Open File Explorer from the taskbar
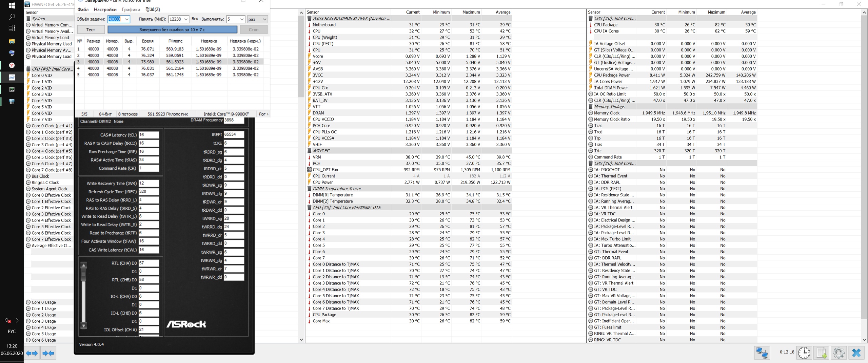868x363 pixels. (x=12, y=41)
